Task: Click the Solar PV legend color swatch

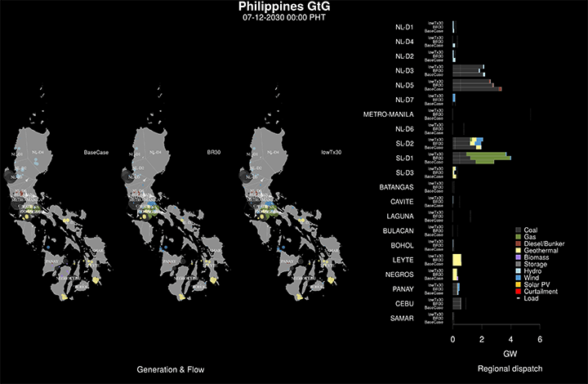Action: (518, 284)
